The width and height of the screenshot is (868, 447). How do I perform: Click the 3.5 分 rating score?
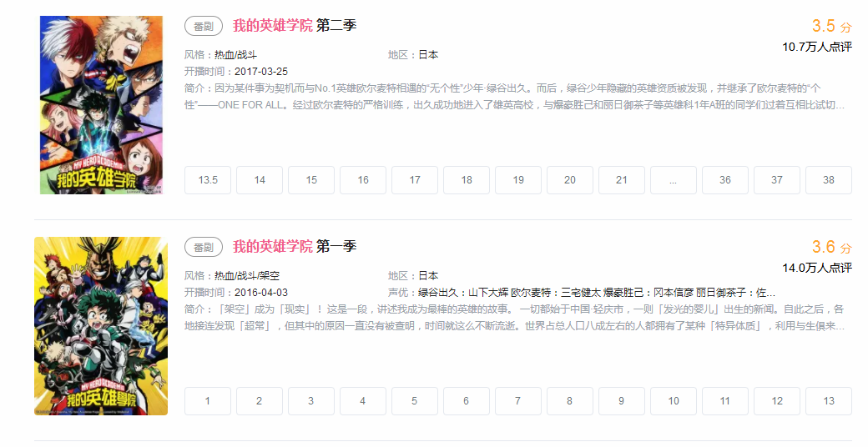pos(832,26)
